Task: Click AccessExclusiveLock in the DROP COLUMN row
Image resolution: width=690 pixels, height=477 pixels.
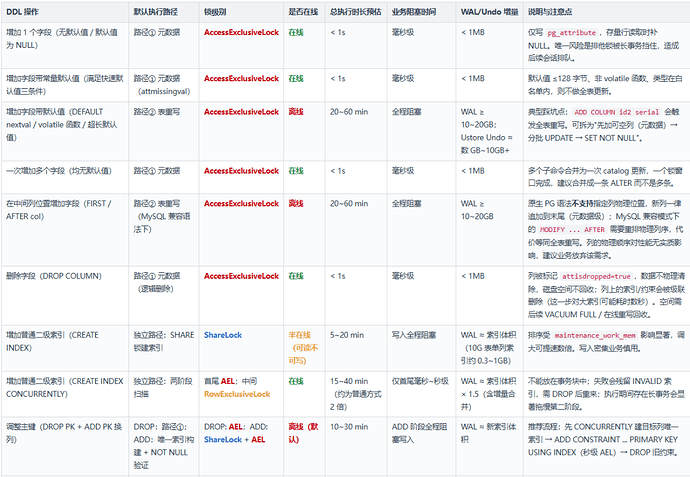Action: point(241,276)
